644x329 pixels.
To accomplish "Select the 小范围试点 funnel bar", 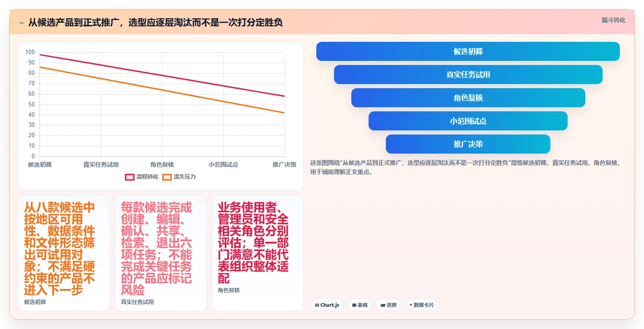I will click(468, 121).
